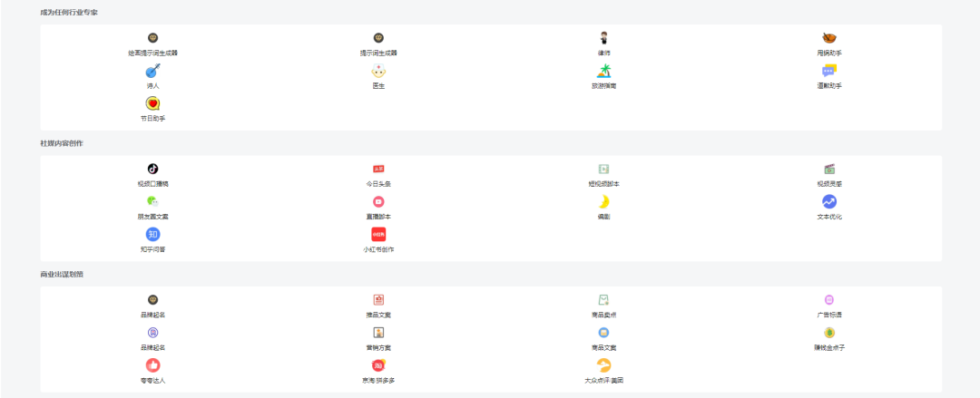Open the 诗人 guitar icon

pos(153,71)
